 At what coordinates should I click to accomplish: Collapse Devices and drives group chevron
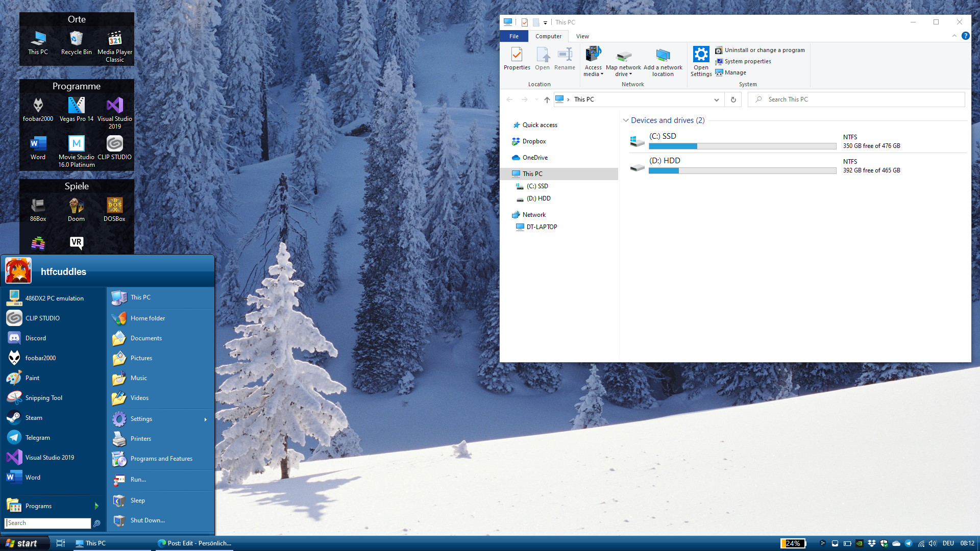tap(626, 120)
